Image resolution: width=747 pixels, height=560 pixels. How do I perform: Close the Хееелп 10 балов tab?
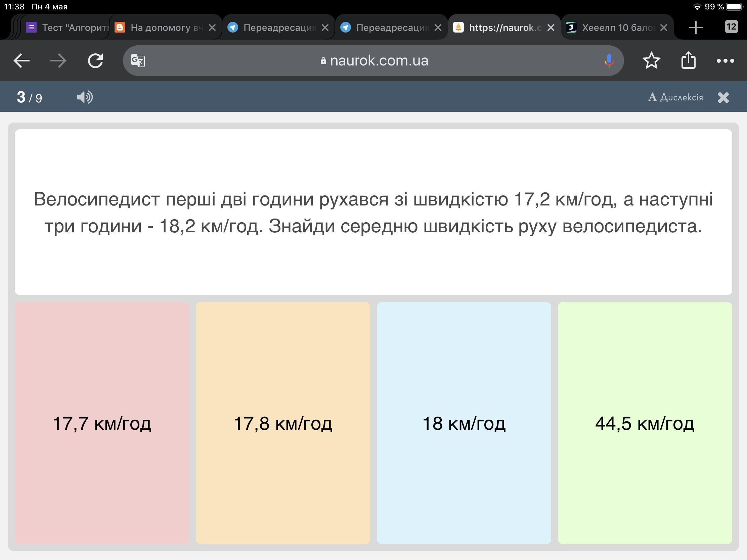point(663,27)
